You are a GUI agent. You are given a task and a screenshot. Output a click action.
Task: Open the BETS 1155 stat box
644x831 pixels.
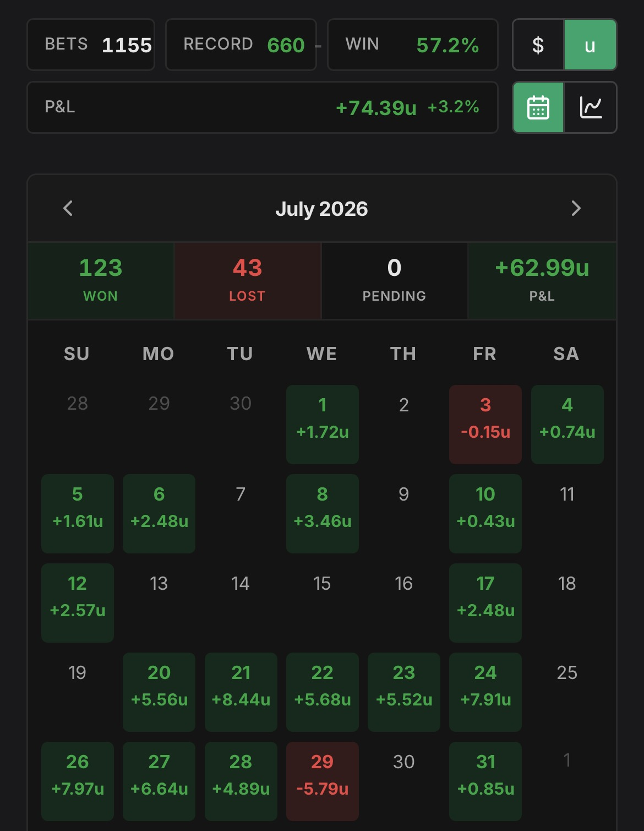pyautogui.click(x=91, y=45)
